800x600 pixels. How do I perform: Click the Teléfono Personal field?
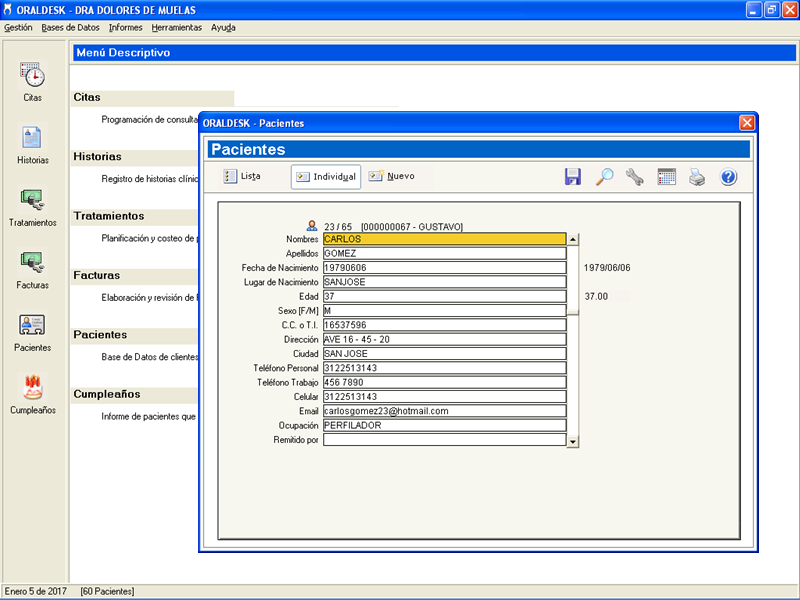pyautogui.click(x=444, y=367)
